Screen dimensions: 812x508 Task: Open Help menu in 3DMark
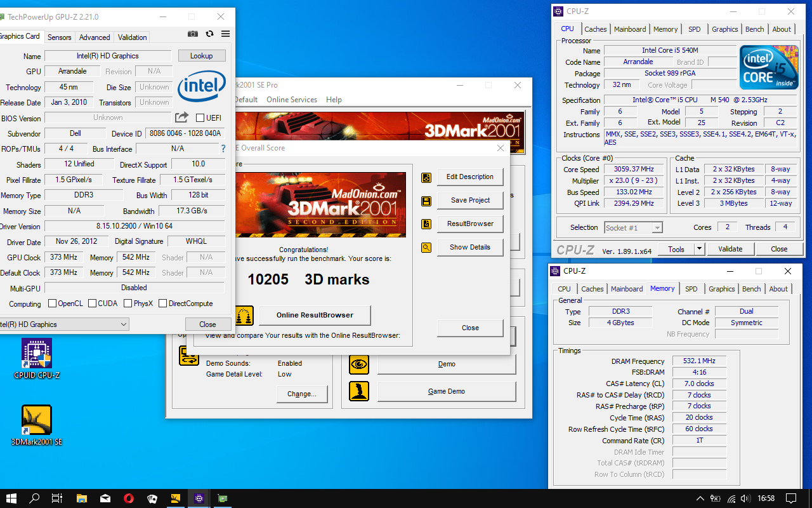pos(334,100)
